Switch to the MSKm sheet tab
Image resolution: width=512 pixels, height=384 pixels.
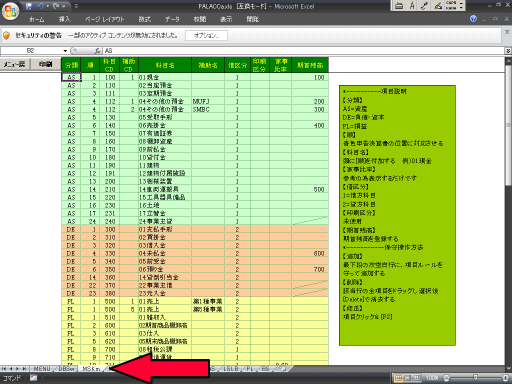click(91, 369)
